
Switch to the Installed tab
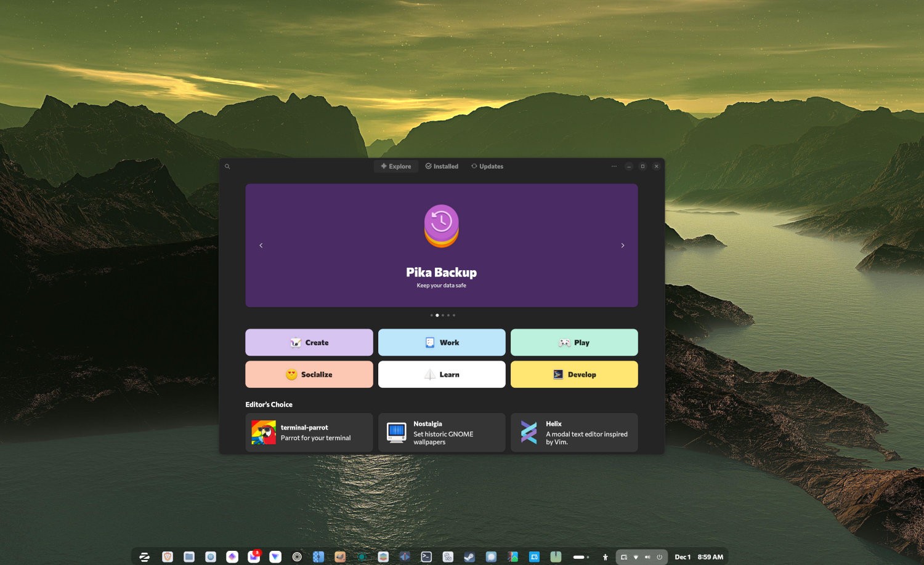pos(441,166)
